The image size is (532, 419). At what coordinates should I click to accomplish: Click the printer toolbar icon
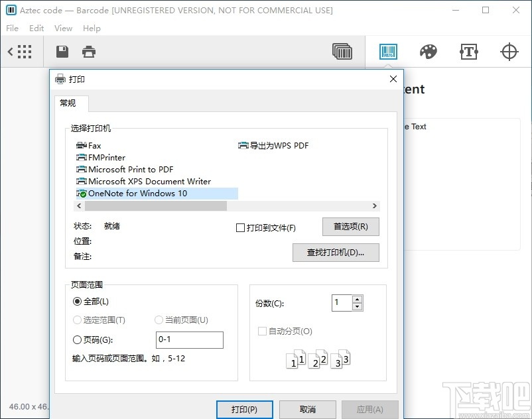(89, 52)
